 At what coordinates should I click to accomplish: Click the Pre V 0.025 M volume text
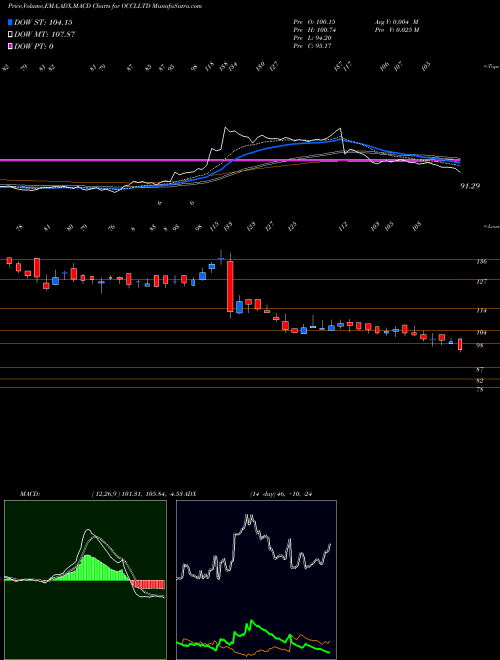coord(395,30)
